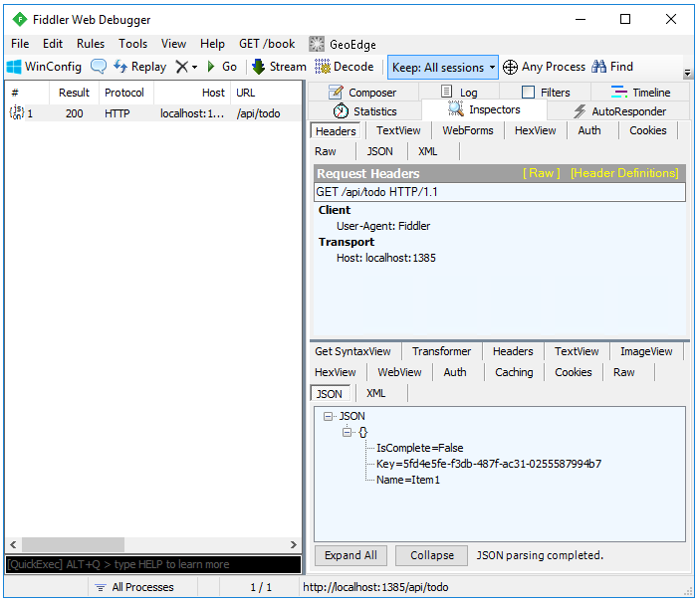Click the request HexView tab
The image size is (700, 603).
(536, 130)
